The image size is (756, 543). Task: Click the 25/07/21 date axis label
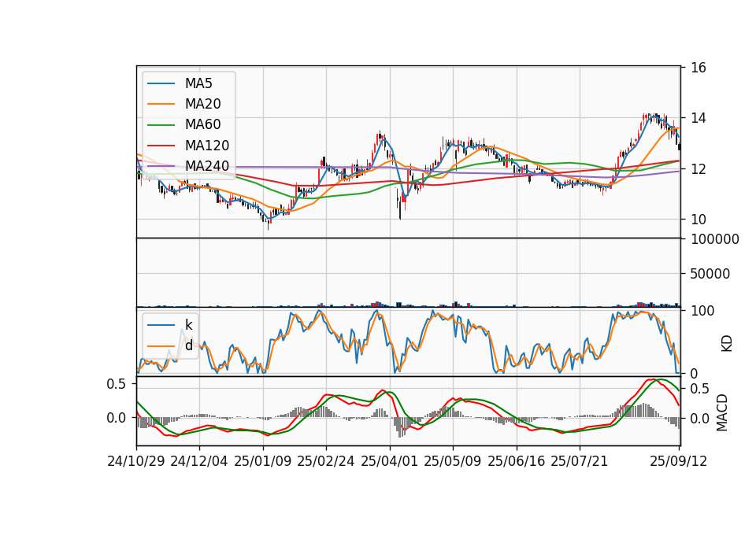[579, 461]
